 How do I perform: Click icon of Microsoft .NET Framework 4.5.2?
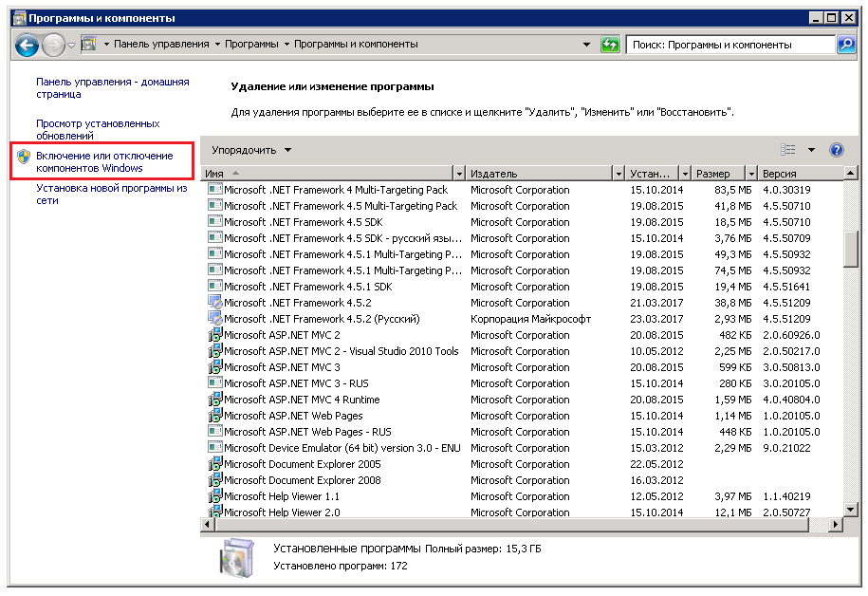click(214, 302)
